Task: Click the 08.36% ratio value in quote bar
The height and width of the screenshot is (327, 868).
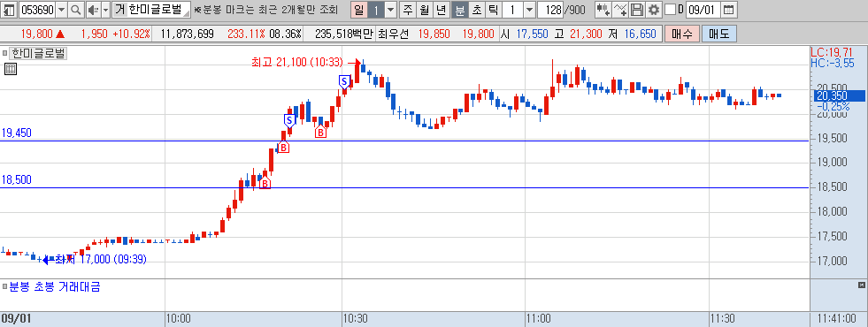Action: (x=286, y=34)
